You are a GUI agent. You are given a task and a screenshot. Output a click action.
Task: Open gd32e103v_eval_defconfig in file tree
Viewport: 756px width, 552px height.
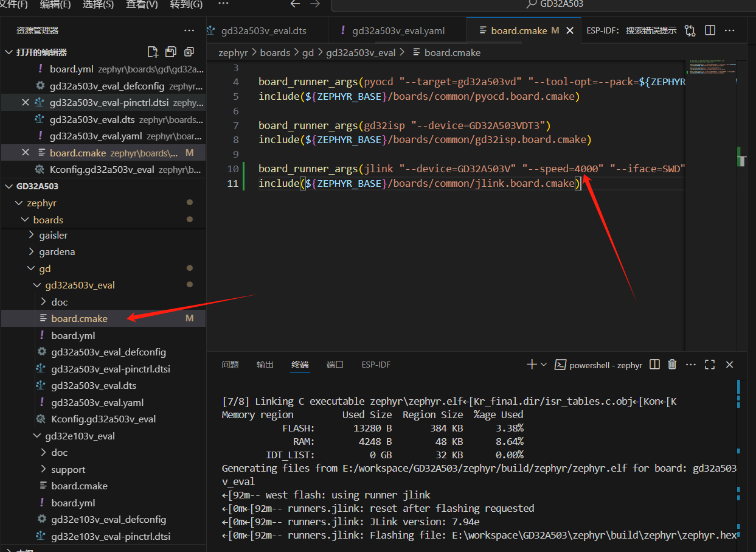click(108, 519)
